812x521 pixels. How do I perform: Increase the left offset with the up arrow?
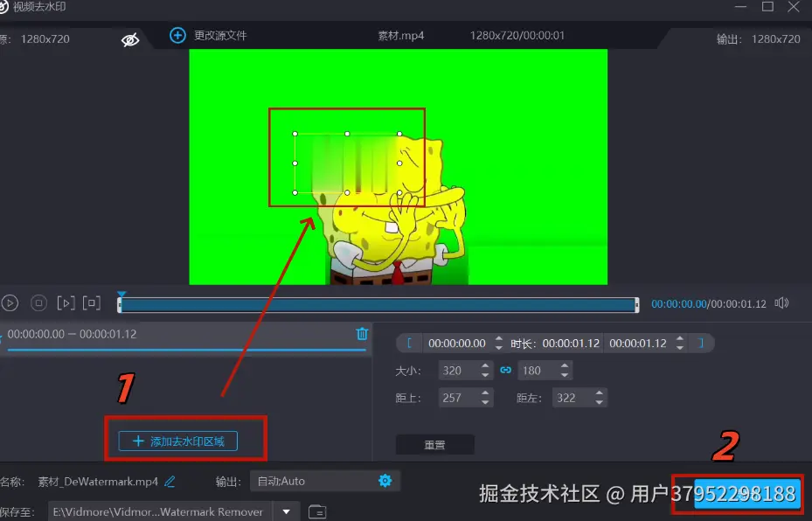click(599, 393)
